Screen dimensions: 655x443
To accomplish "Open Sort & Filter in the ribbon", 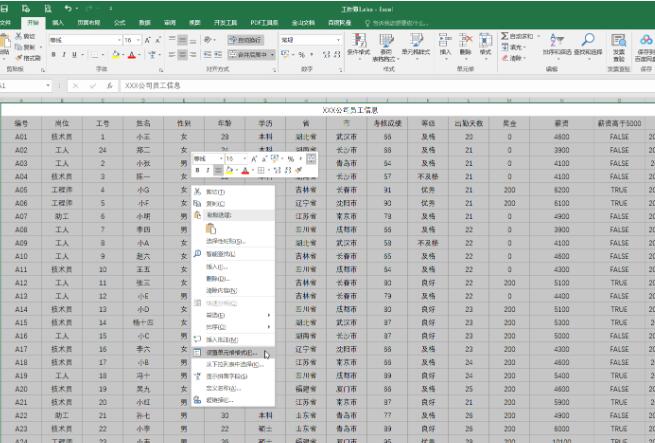I will click(x=557, y=44).
